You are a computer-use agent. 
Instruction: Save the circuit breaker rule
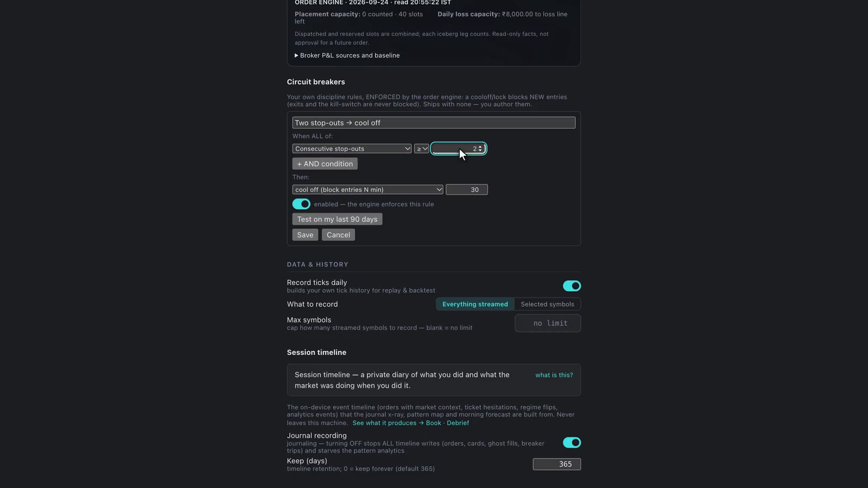(x=305, y=235)
